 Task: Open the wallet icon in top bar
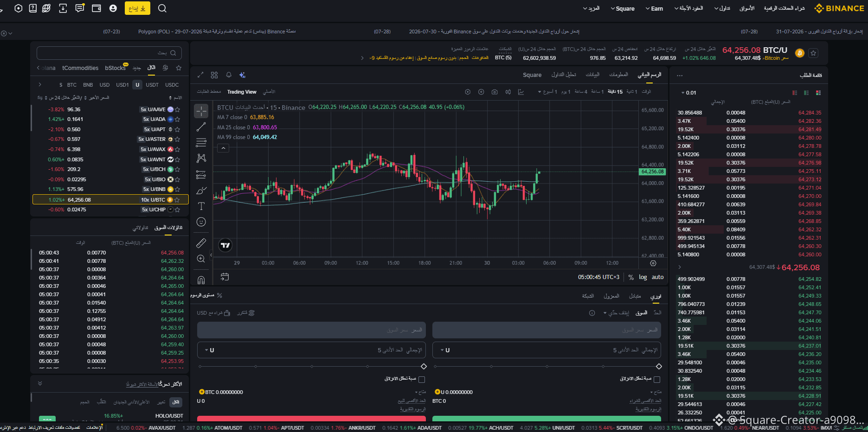[96, 8]
